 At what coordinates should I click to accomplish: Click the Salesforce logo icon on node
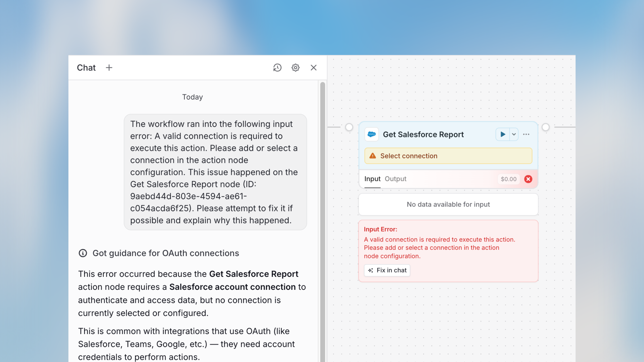click(x=371, y=134)
